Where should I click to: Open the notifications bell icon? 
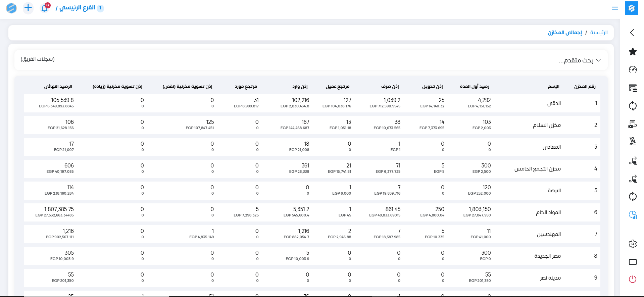pos(45,8)
